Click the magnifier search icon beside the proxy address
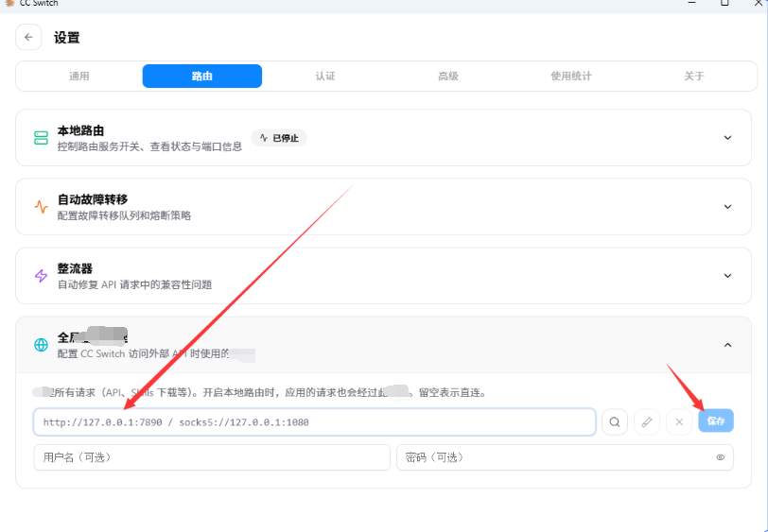 tap(615, 421)
